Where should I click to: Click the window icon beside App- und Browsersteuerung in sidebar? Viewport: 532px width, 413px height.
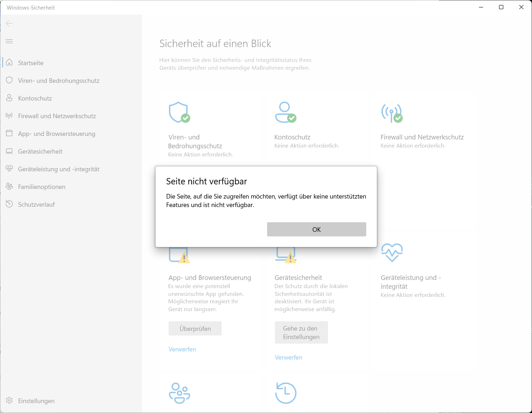pyautogui.click(x=10, y=133)
